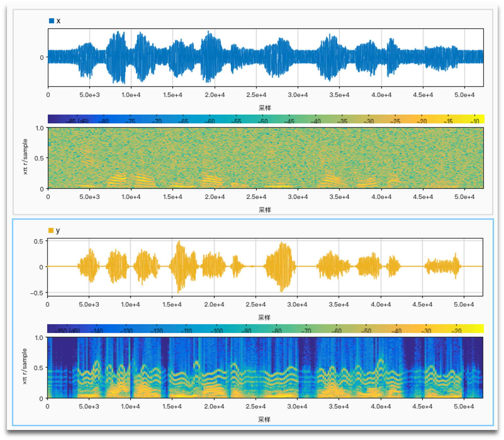Click the blue x legend swatch
Image resolution: width=504 pixels, height=440 pixels.
[x=52, y=21]
